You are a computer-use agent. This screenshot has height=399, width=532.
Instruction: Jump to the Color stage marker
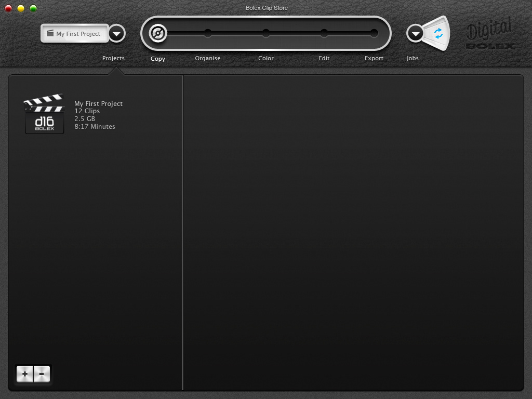(x=266, y=33)
